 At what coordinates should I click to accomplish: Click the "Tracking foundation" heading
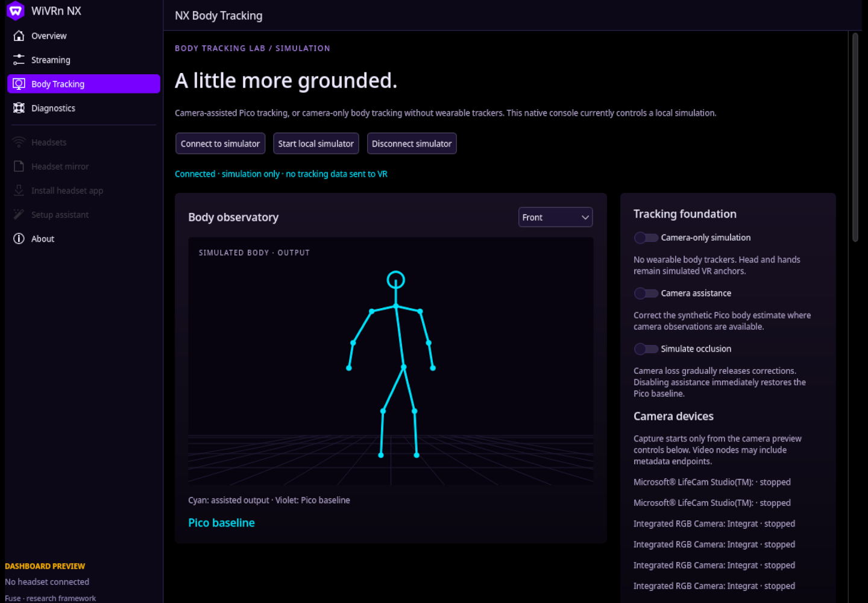pos(685,214)
